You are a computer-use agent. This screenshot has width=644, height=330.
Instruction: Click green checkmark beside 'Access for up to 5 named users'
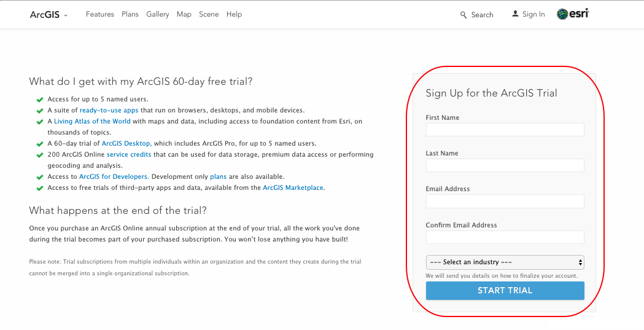click(x=40, y=100)
